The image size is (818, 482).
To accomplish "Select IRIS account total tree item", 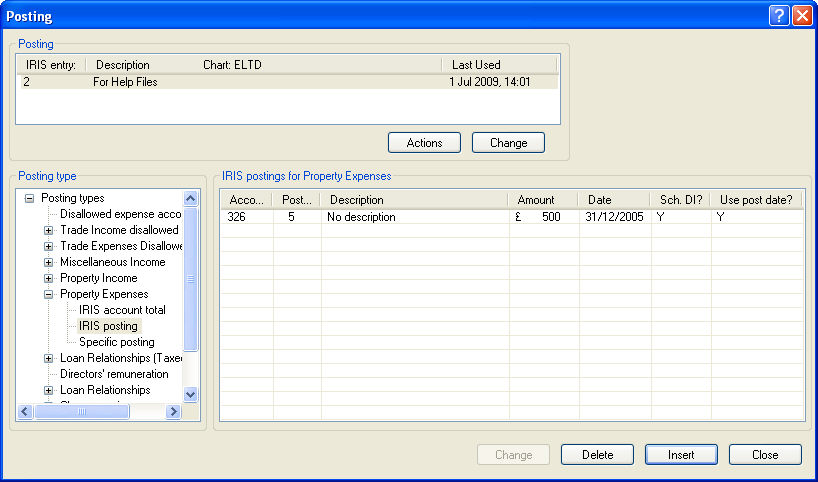I will coord(122,310).
